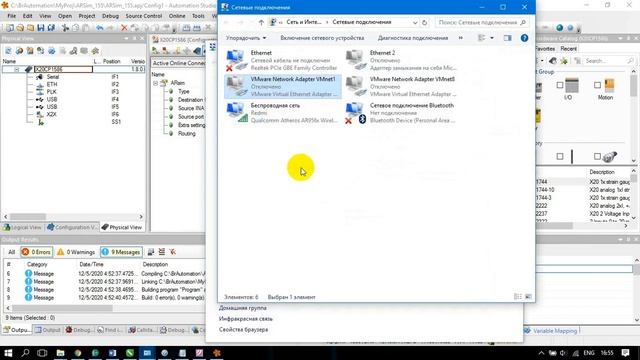The width and height of the screenshot is (640, 360).
Task: Open the view options dropdown arrow
Action: coord(492,38)
